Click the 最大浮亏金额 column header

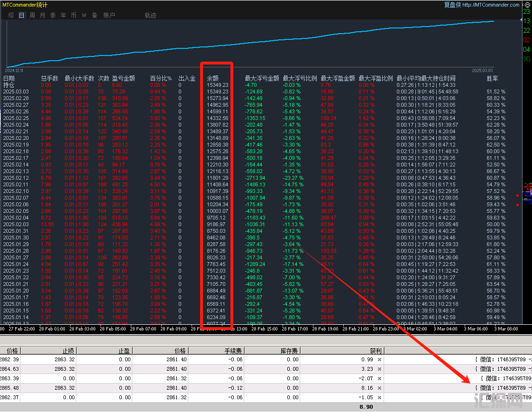(x=262, y=78)
